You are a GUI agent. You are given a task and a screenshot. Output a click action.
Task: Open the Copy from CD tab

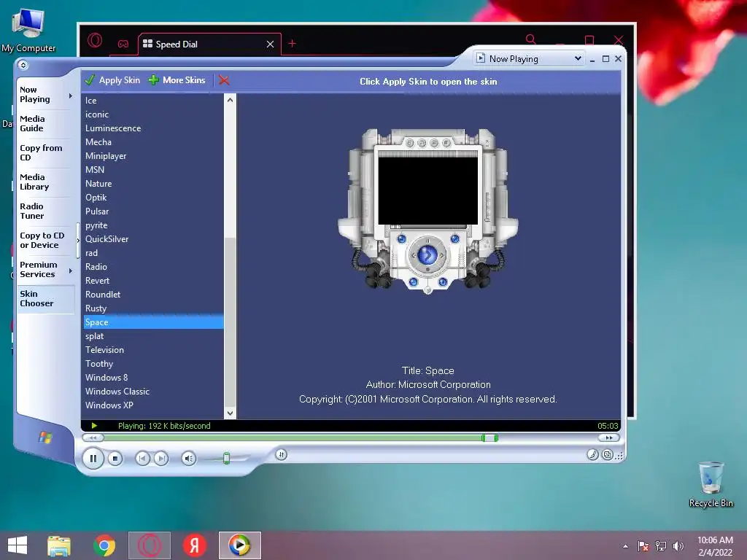point(46,153)
